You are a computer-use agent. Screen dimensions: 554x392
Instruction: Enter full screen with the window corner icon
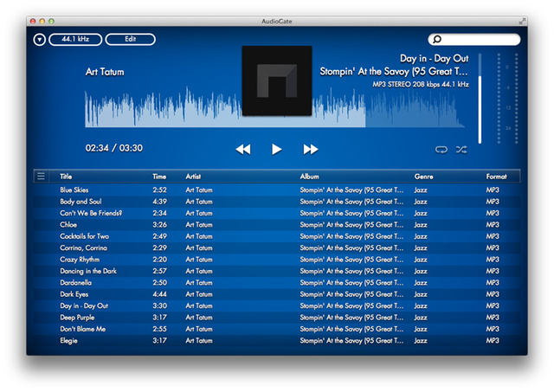click(x=522, y=21)
